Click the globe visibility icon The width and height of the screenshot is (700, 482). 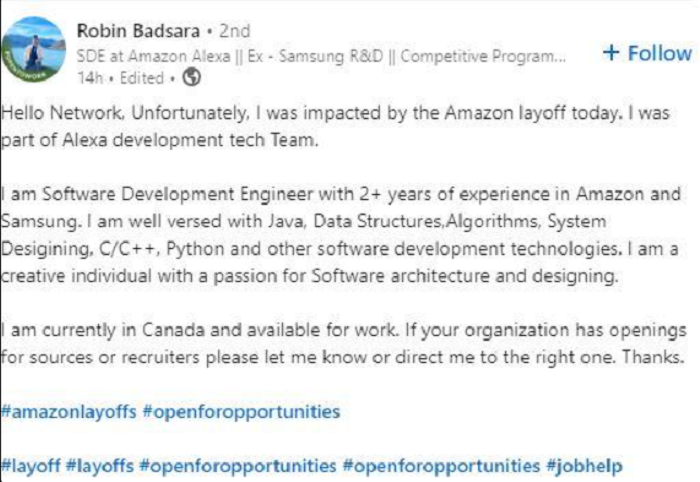pyautogui.click(x=193, y=76)
